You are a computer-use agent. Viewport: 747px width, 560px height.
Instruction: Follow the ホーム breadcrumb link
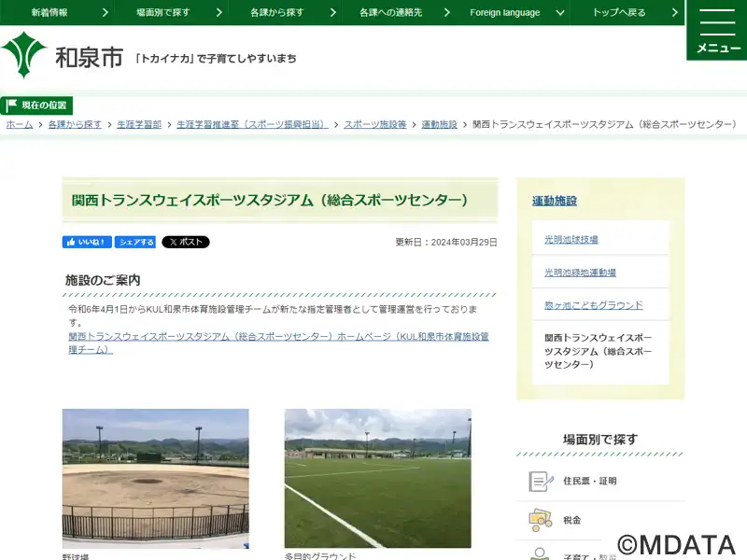[20, 124]
